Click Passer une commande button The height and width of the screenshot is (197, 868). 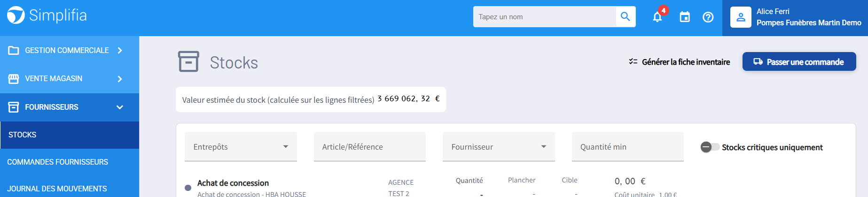799,62
